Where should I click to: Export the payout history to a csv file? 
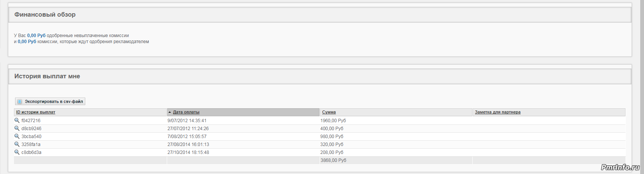click(x=50, y=101)
